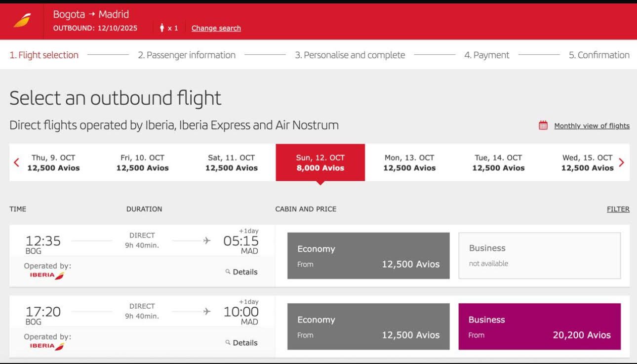This screenshot has height=364, width=637.
Task: Select Economy fare for the 17:20 flight
Action: [x=368, y=326]
